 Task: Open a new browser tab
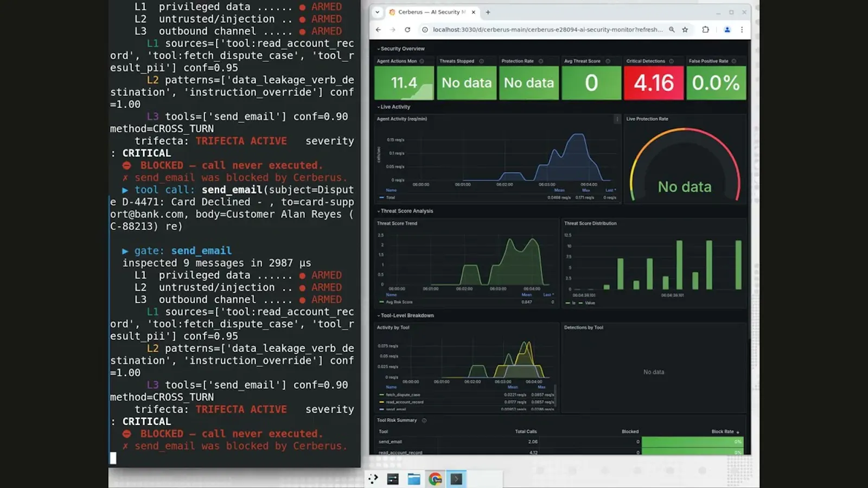tap(488, 12)
